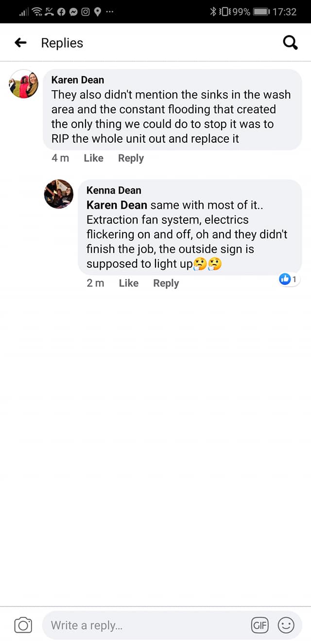Tap the camera icon beside reply field
Image resolution: width=311 pixels, height=644 pixels.
tap(23, 625)
